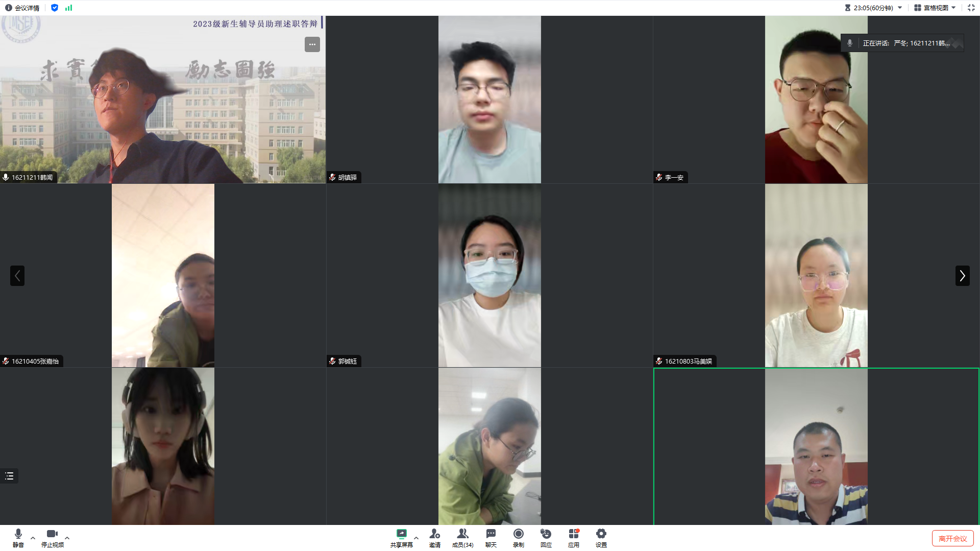
Task: Open the 应用 apps icon
Action: [574, 537]
